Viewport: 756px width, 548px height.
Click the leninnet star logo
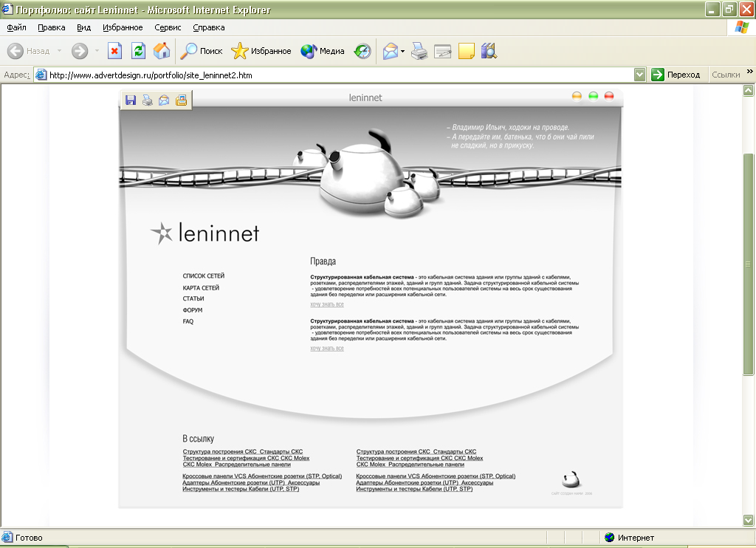[x=162, y=233]
